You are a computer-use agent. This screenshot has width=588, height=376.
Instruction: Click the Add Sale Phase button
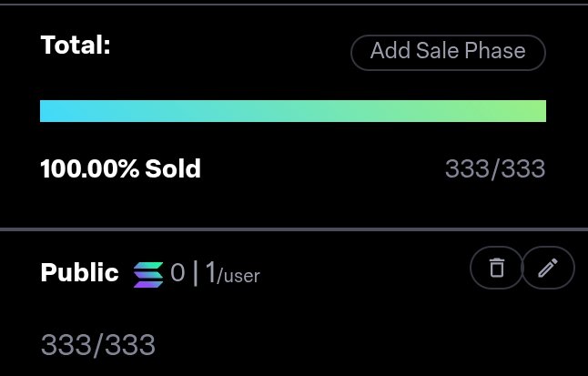[448, 51]
